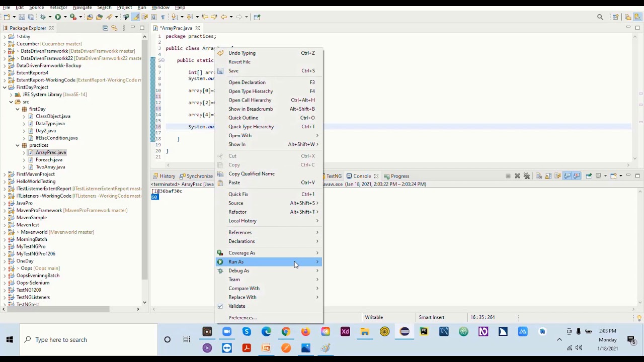Screen dimensions: 644x362
Task: Click Remove All Terminated Launches icon in Console
Action: 527,176
